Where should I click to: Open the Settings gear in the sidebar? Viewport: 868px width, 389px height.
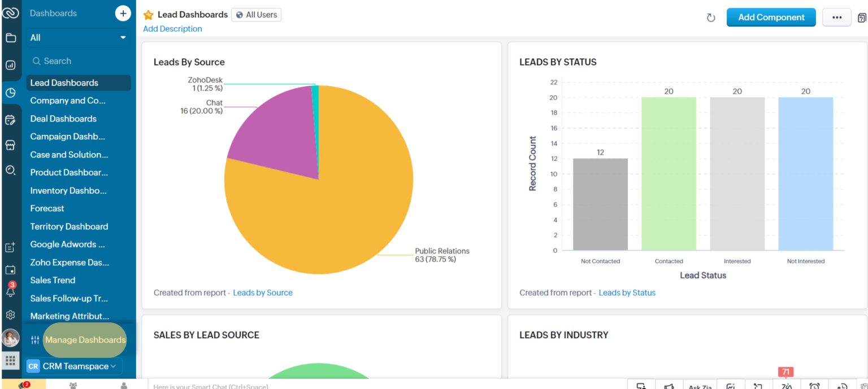point(10,315)
